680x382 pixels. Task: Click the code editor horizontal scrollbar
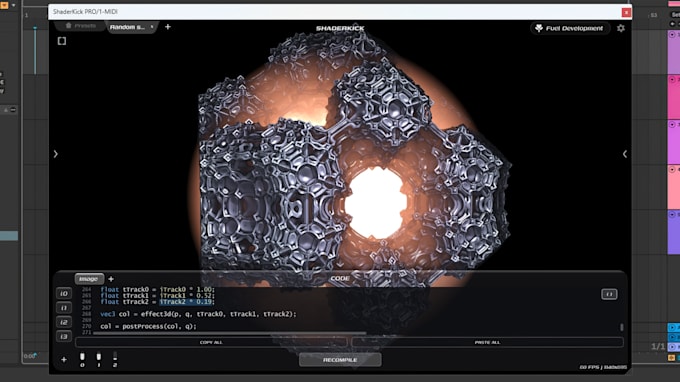[x=230, y=333]
